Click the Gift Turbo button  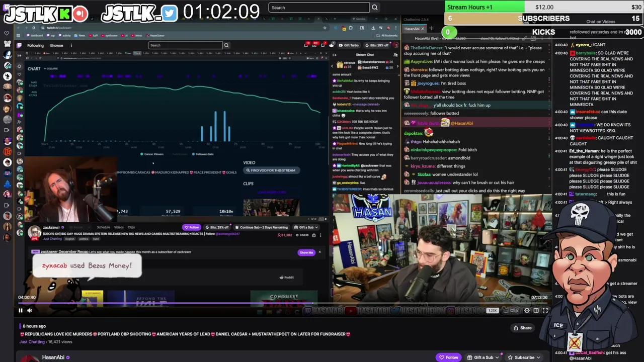[348, 45]
